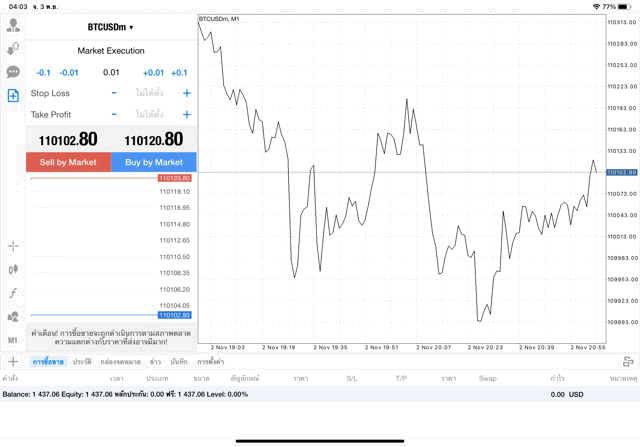Increase the Stop Loss value
Image resolution: width=640 pixels, height=447 pixels.
(186, 93)
